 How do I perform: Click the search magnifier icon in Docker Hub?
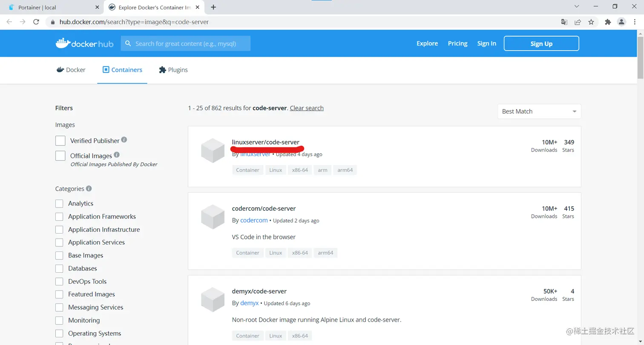128,43
